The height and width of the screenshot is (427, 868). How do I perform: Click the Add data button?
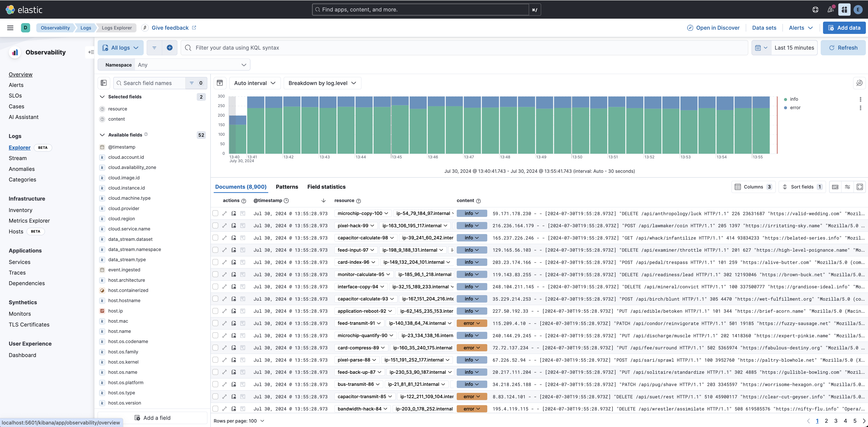[x=844, y=28]
